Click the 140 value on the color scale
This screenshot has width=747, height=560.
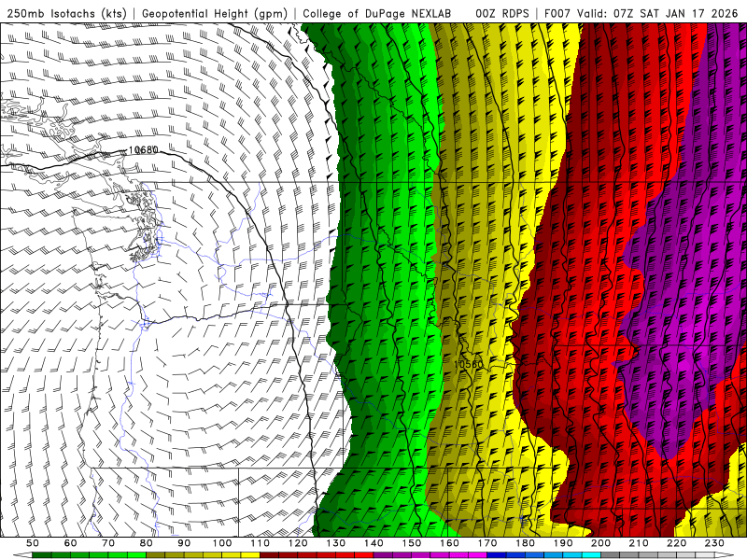tap(373, 543)
